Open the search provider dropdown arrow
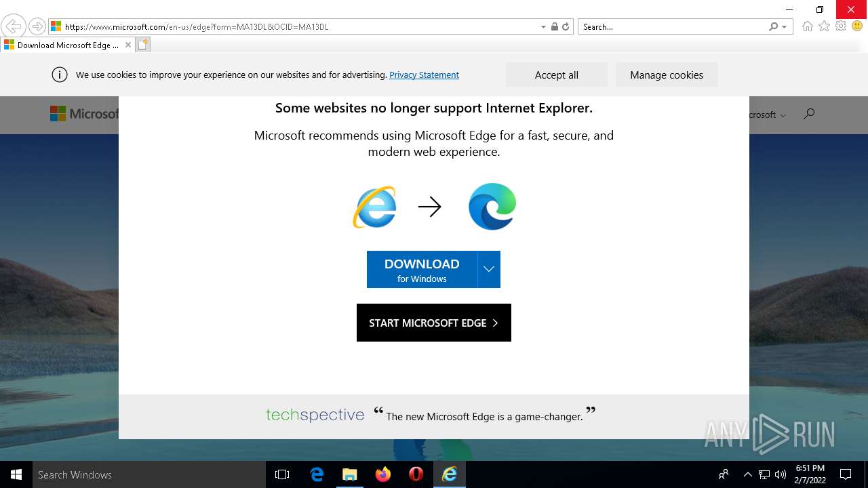Image resolution: width=868 pixels, height=488 pixels. click(x=785, y=27)
